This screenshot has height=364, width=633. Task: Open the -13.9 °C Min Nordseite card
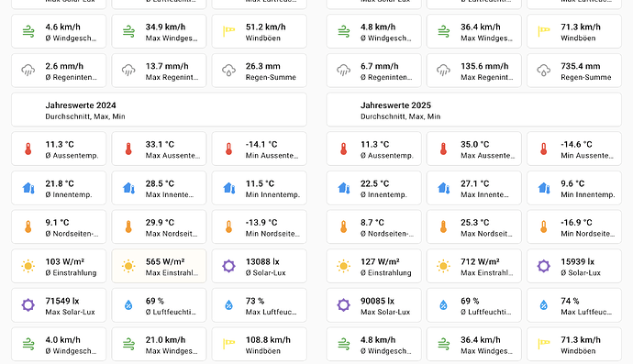click(x=260, y=226)
